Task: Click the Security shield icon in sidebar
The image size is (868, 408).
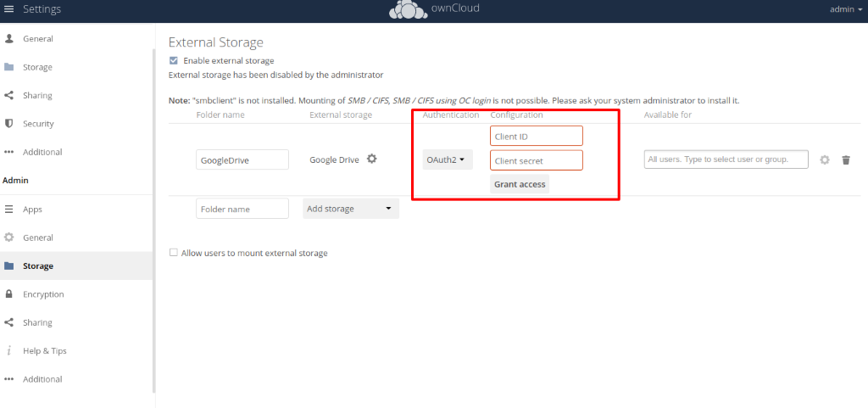Action: coord(9,124)
